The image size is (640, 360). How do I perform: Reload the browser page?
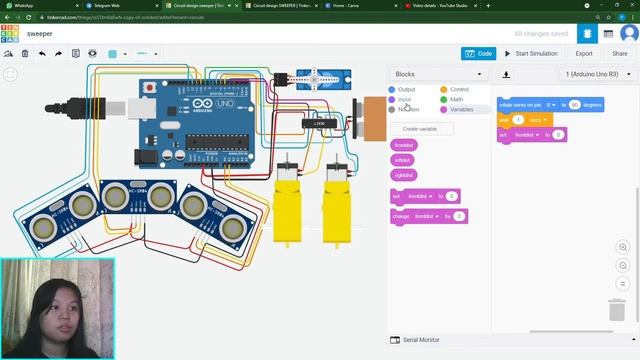click(28, 18)
